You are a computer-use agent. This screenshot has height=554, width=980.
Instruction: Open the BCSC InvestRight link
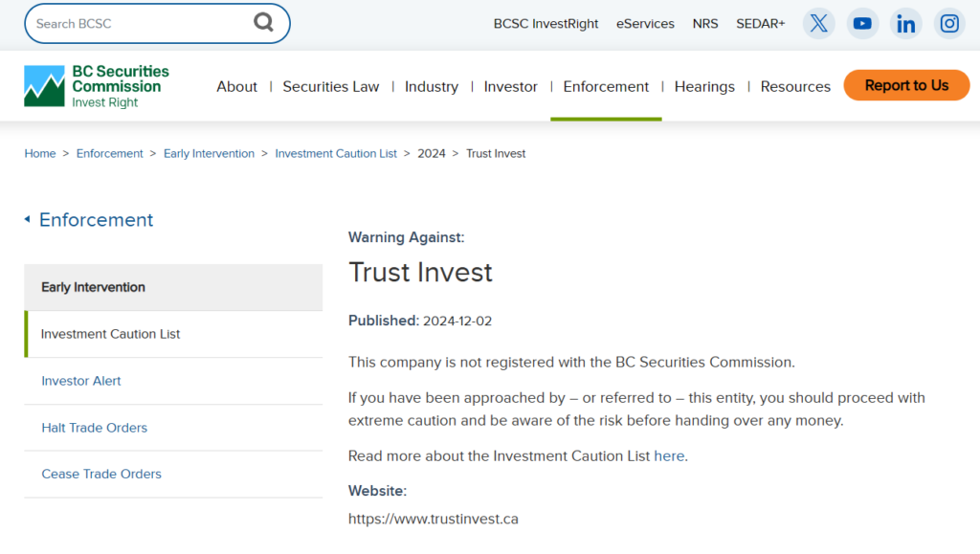point(546,24)
